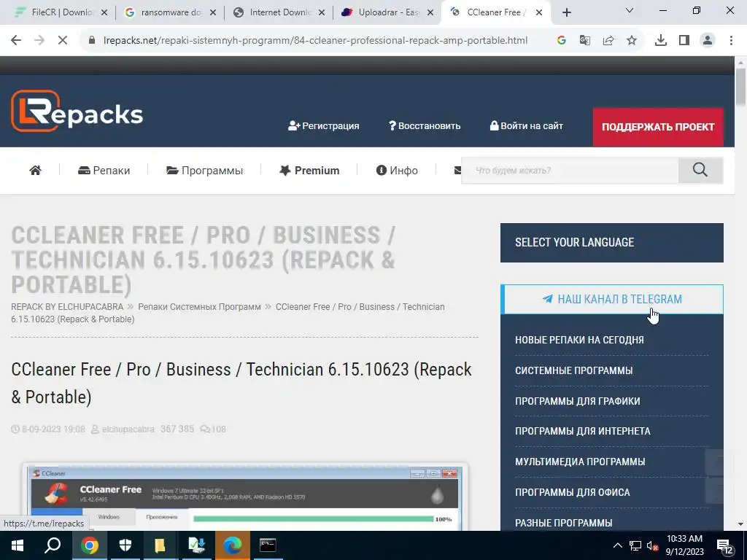Viewport: 747px width, 560px height.
Task: Open Chrome downloads icon
Action: tap(661, 41)
